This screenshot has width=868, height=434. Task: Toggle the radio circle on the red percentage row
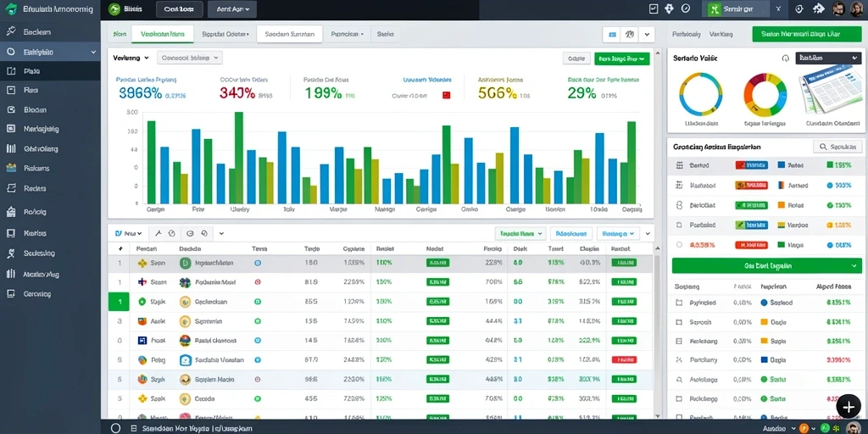point(679,244)
